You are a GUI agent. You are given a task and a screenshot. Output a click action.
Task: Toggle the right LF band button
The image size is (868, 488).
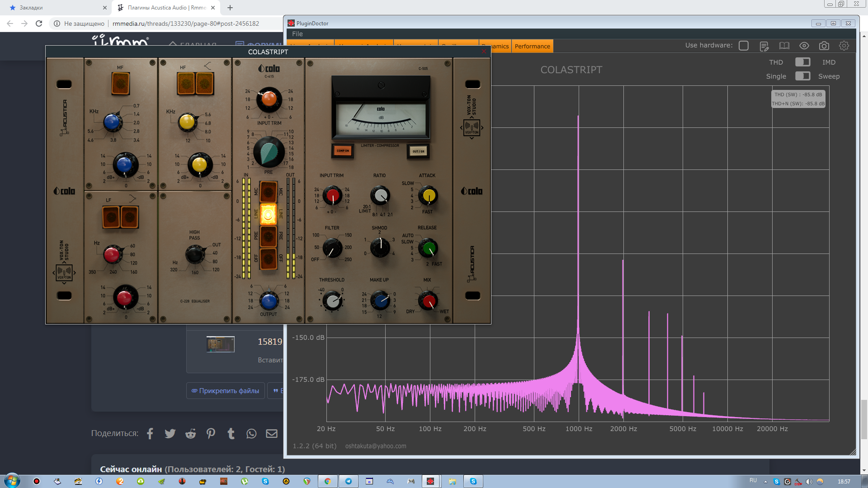[130, 217]
